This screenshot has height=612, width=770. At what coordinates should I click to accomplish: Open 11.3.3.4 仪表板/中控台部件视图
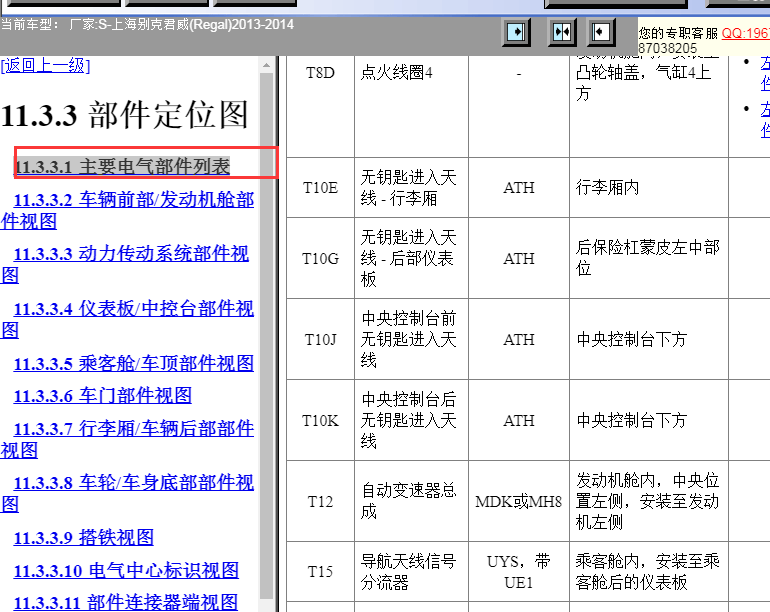click(x=127, y=319)
